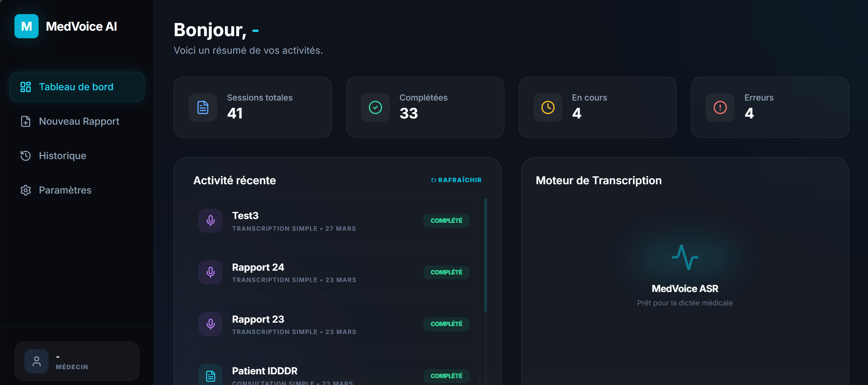Viewport: 868px width, 385px height.
Task: Click the history clock icon
Action: [x=25, y=156]
